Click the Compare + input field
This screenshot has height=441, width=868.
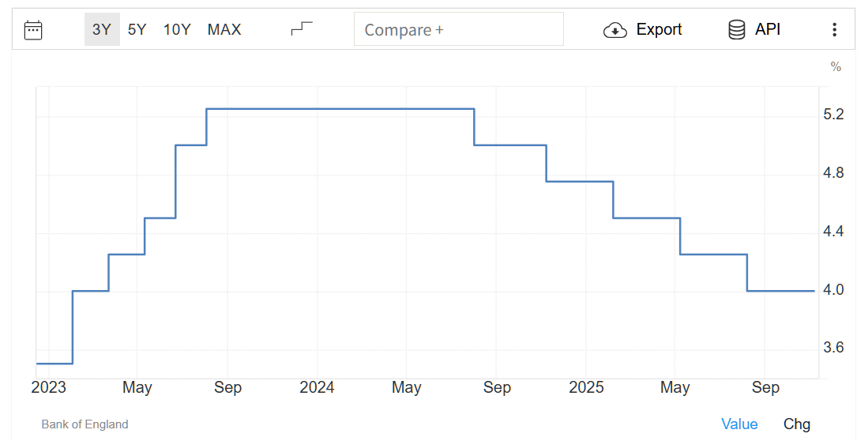(458, 30)
